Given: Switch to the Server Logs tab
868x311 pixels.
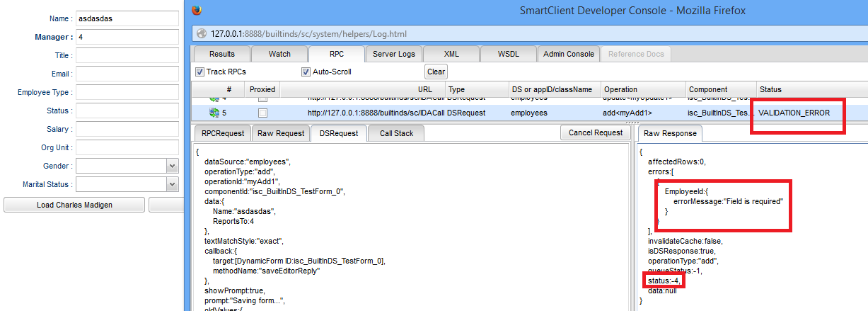Looking at the screenshot, I should [x=394, y=54].
